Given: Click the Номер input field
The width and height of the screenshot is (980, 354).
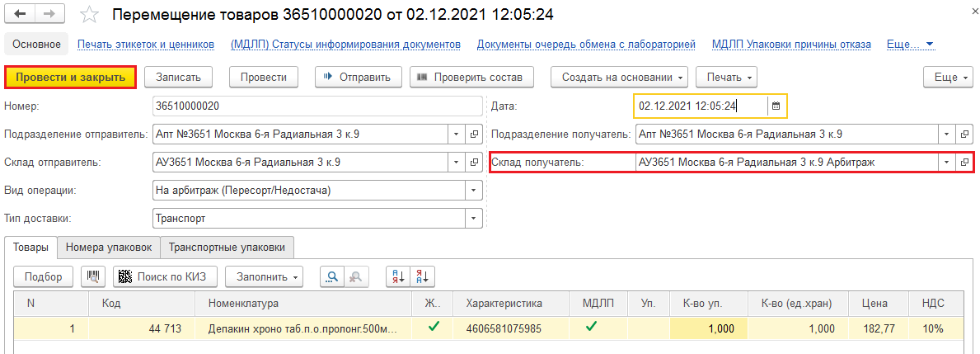Looking at the screenshot, I should (x=317, y=106).
